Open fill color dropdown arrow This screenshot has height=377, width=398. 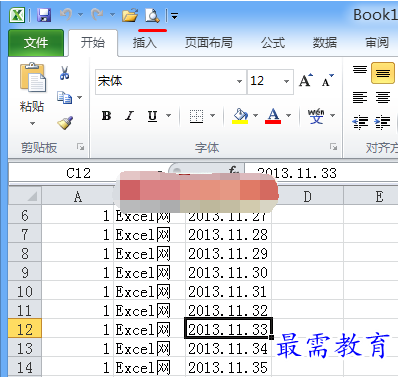tap(256, 116)
